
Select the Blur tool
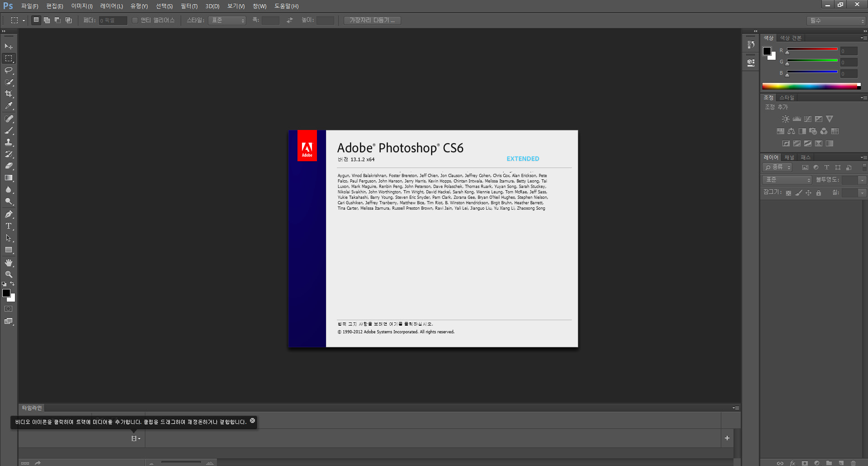pyautogui.click(x=9, y=190)
